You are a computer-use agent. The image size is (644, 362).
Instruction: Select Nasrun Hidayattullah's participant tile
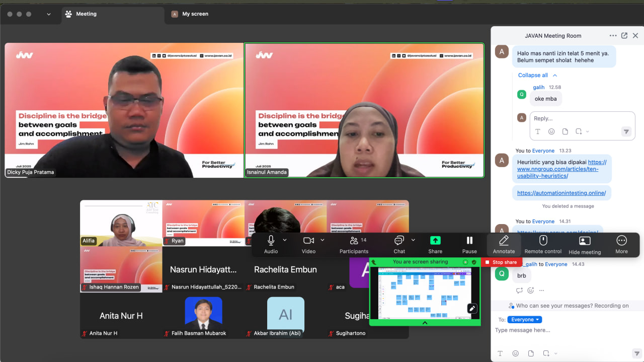(204, 269)
